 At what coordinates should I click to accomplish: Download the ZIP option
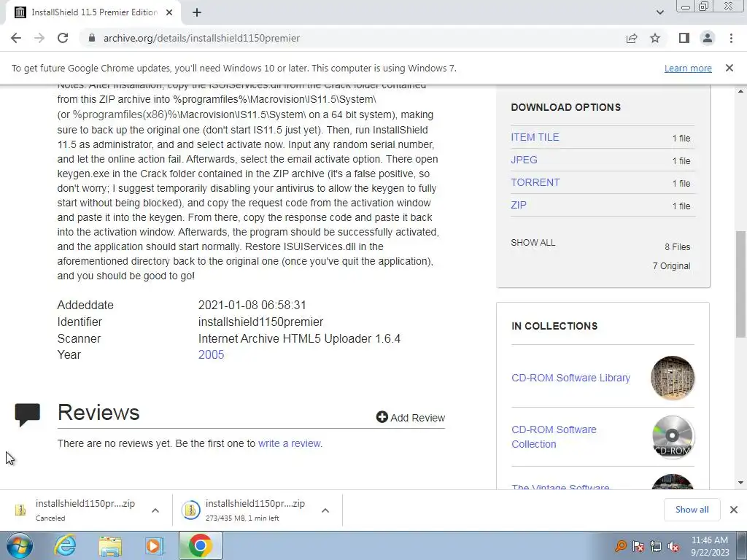coord(519,205)
